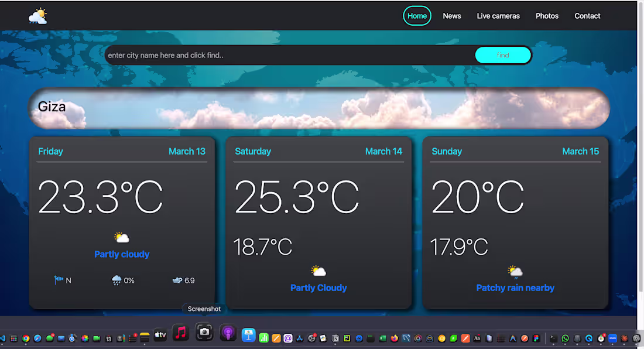Click the weather app logo icon
This screenshot has height=349, width=644.
[x=37, y=16]
